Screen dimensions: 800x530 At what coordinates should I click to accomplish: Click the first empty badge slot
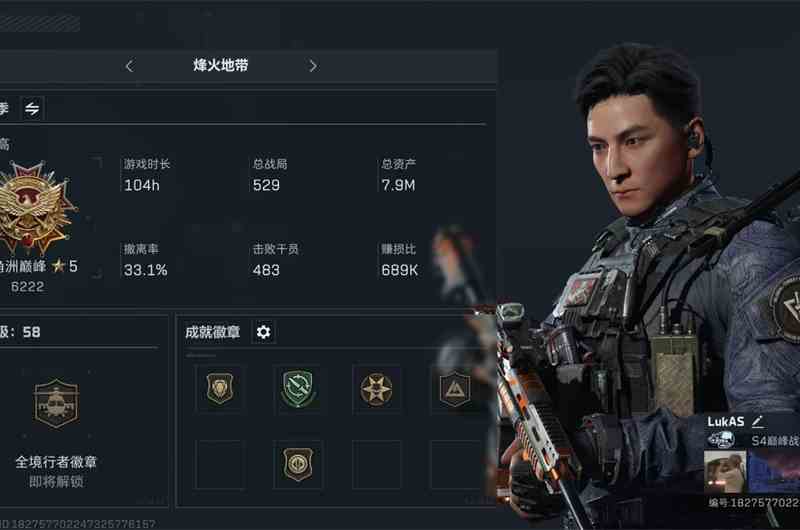pyautogui.click(x=220, y=465)
